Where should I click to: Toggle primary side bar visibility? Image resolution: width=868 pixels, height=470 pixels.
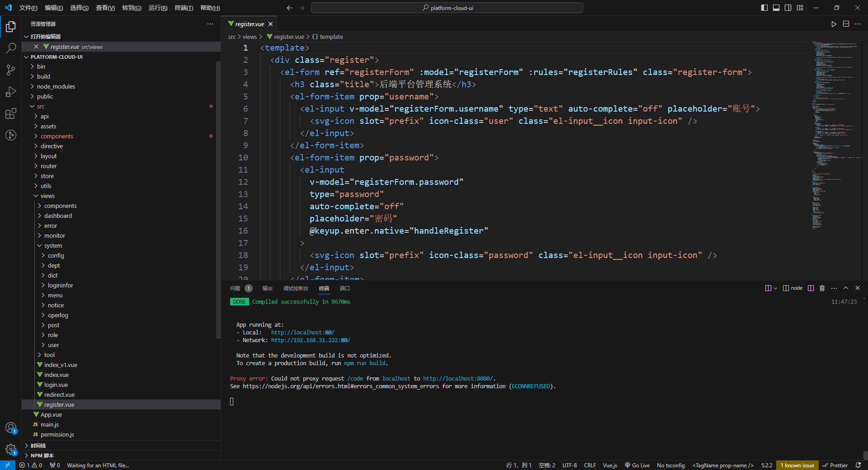pyautogui.click(x=764, y=8)
